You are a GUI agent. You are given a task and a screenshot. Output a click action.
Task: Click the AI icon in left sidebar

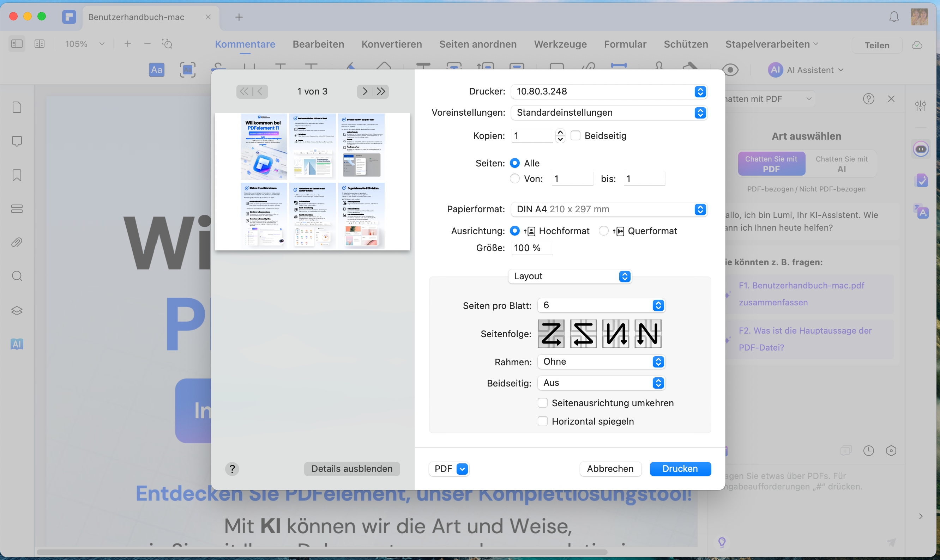pyautogui.click(x=17, y=344)
